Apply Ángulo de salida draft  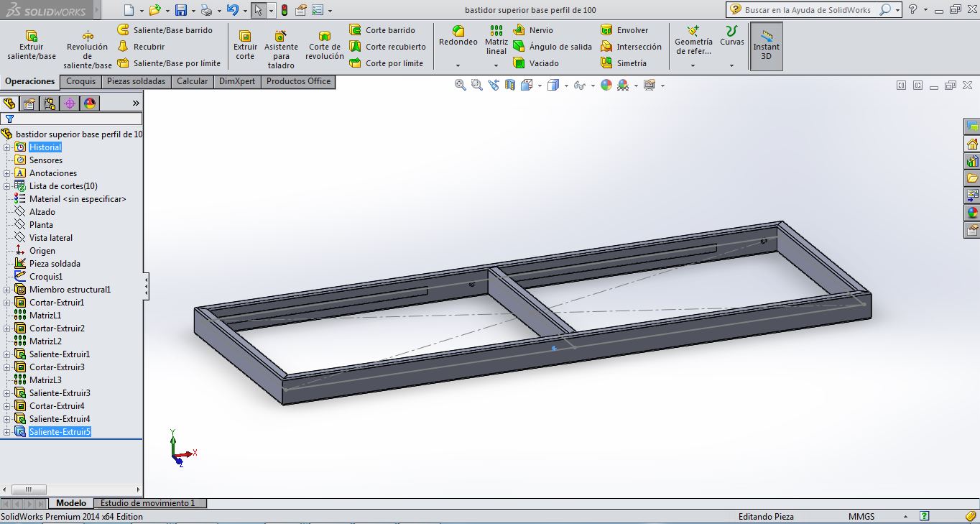(553, 47)
